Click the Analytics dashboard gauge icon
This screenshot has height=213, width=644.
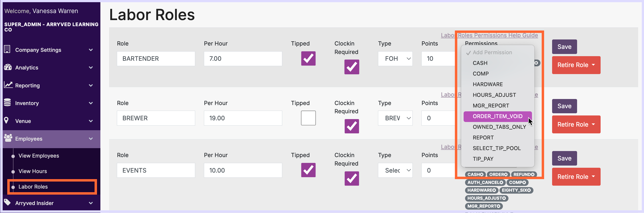[x=8, y=67]
